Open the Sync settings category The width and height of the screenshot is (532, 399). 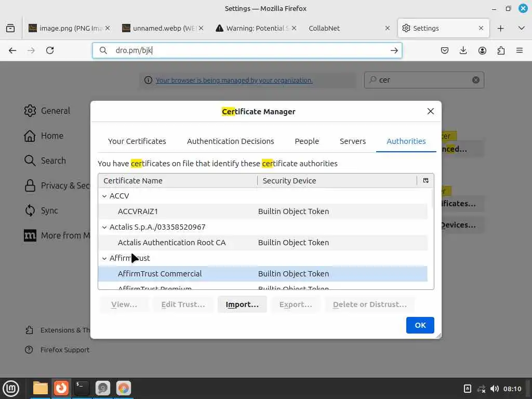click(41, 210)
